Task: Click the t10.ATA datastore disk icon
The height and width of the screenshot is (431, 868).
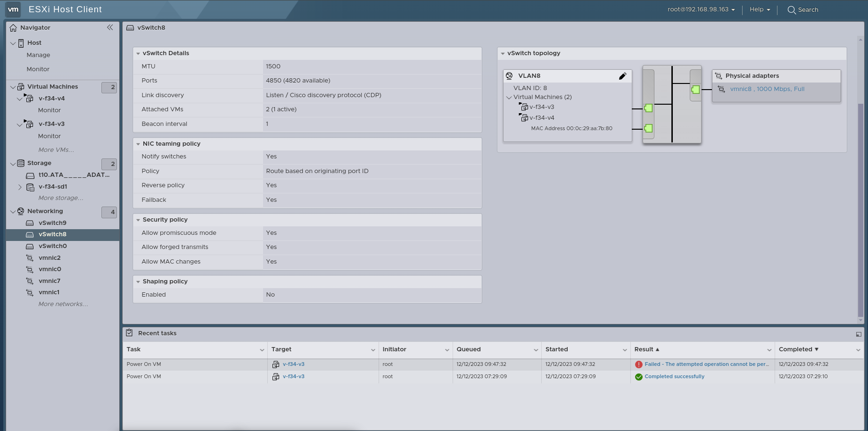Action: [x=30, y=175]
